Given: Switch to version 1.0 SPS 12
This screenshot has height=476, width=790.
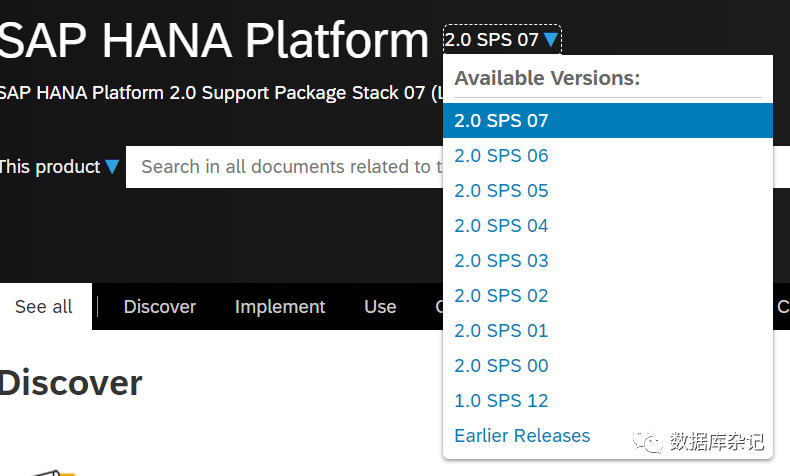Looking at the screenshot, I should (x=501, y=401).
